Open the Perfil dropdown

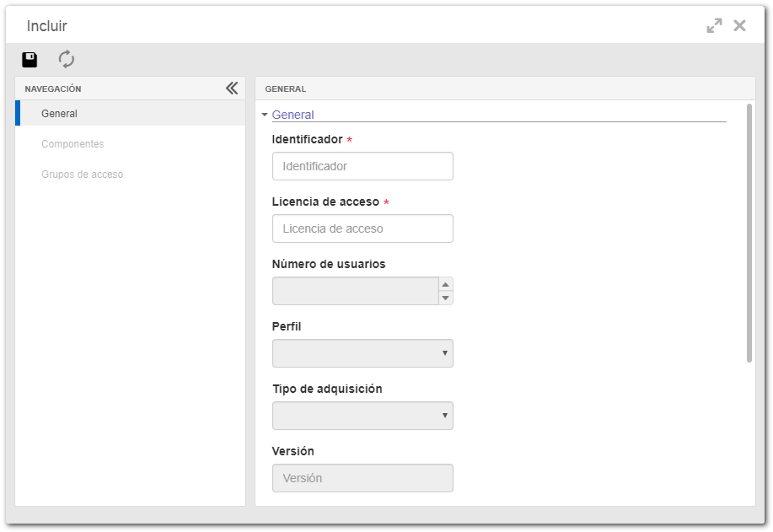362,353
